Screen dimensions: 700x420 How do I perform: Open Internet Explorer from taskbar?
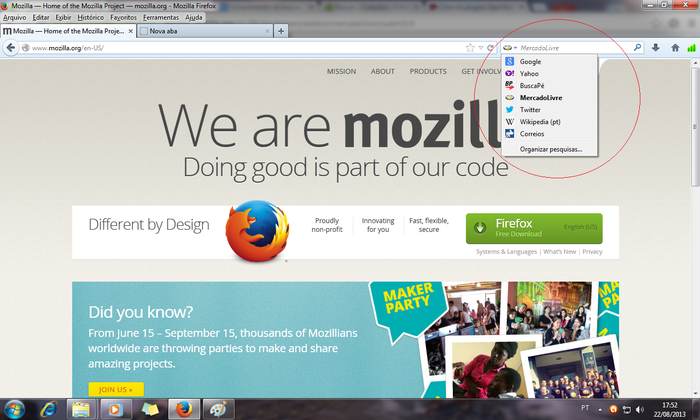click(x=48, y=409)
